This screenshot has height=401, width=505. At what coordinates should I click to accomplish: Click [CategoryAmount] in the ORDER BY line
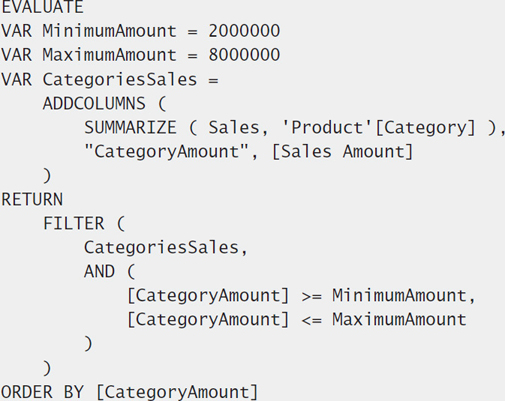(x=177, y=392)
